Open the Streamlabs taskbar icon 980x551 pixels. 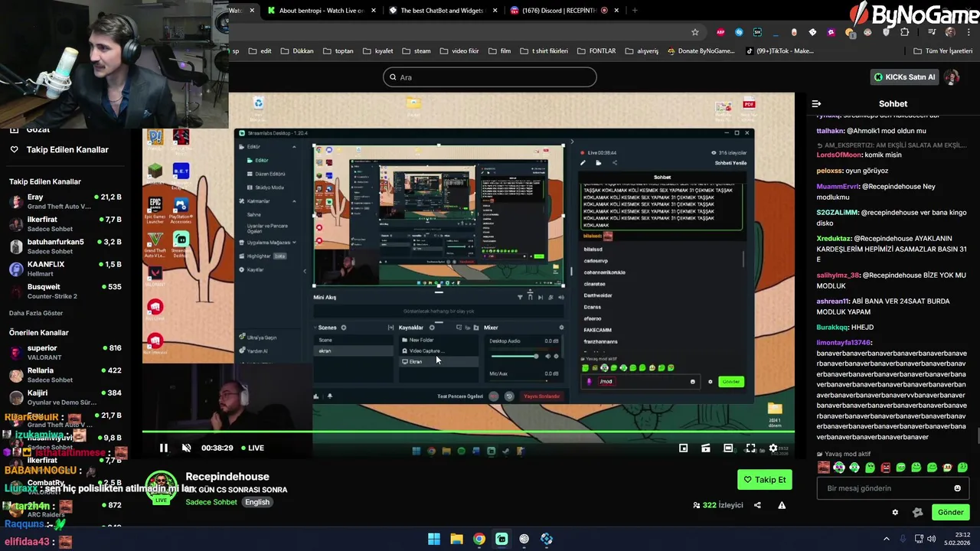pos(501,539)
